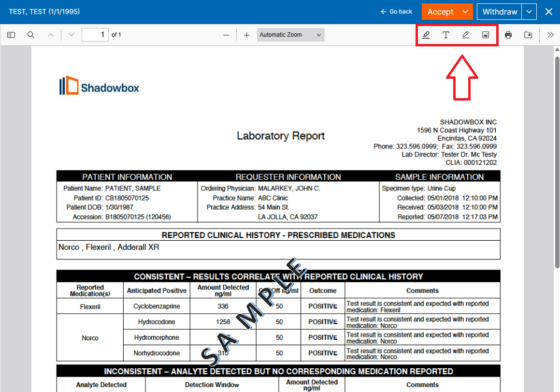Click the Detection Window column header
560x392 pixels.
(212, 385)
